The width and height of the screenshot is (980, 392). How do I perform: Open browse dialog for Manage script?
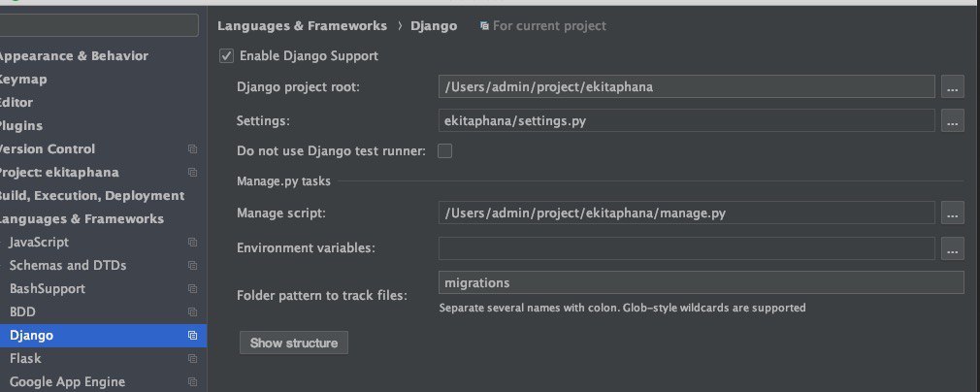(952, 212)
